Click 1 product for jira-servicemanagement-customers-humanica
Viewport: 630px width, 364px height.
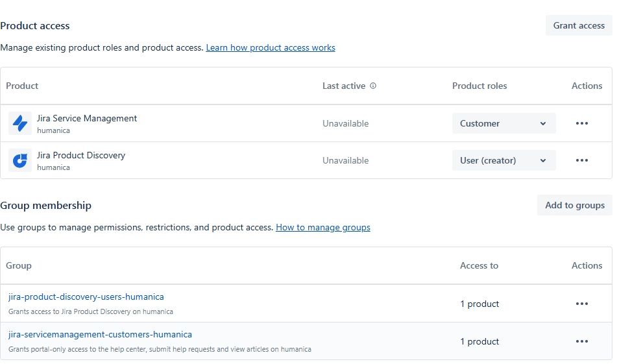click(x=479, y=341)
